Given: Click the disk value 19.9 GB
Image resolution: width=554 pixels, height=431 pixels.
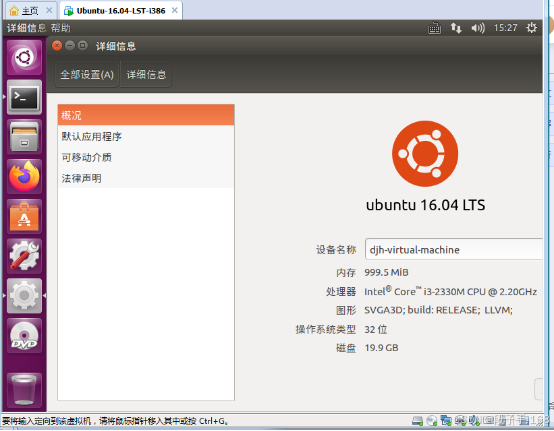Looking at the screenshot, I should 381,348.
